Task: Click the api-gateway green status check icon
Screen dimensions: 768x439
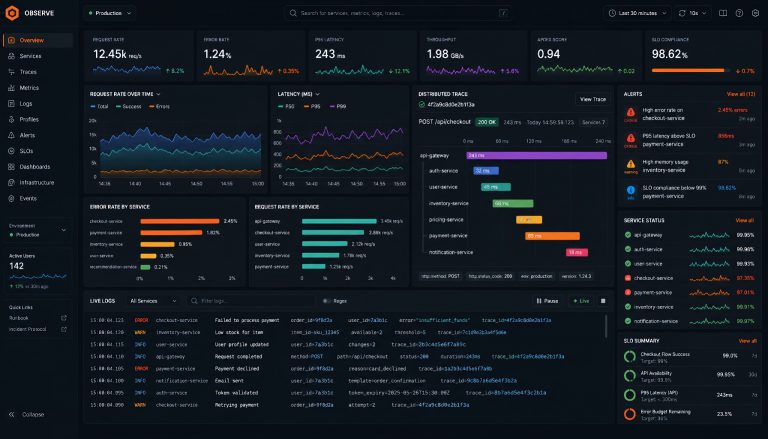Action: [628, 235]
